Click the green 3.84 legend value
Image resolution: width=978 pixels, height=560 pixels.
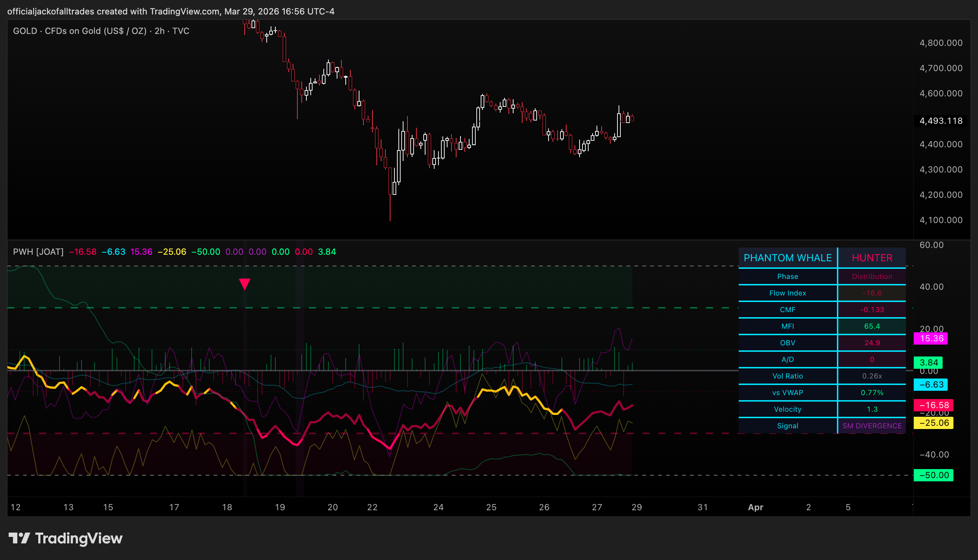(327, 251)
